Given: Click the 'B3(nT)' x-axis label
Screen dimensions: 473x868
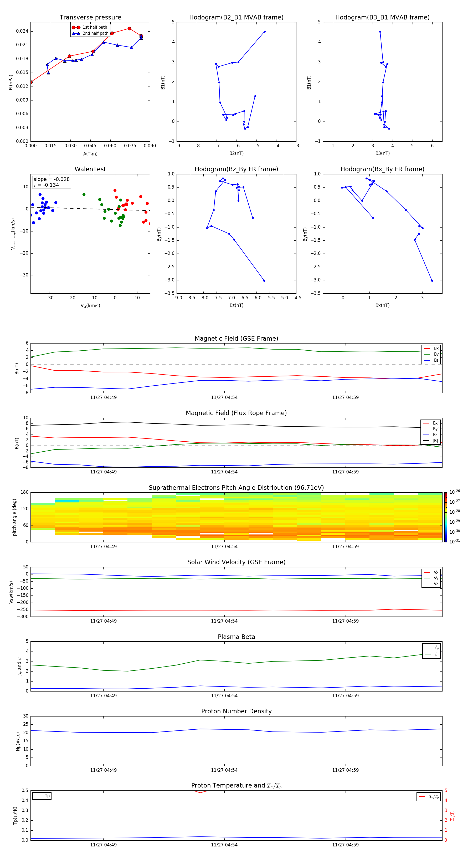Looking at the screenshot, I should tap(382, 153).
